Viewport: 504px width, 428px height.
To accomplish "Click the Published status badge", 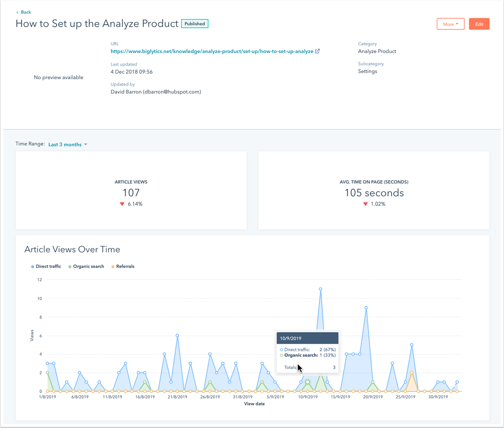I will tap(194, 24).
